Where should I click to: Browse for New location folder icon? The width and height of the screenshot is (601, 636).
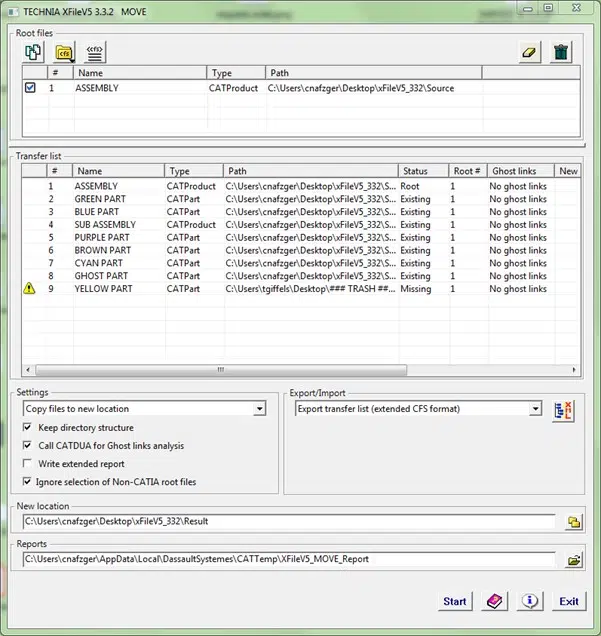(574, 522)
